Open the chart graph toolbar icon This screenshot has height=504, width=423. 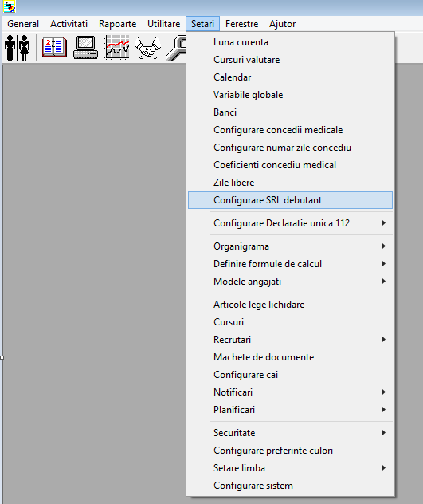click(117, 48)
